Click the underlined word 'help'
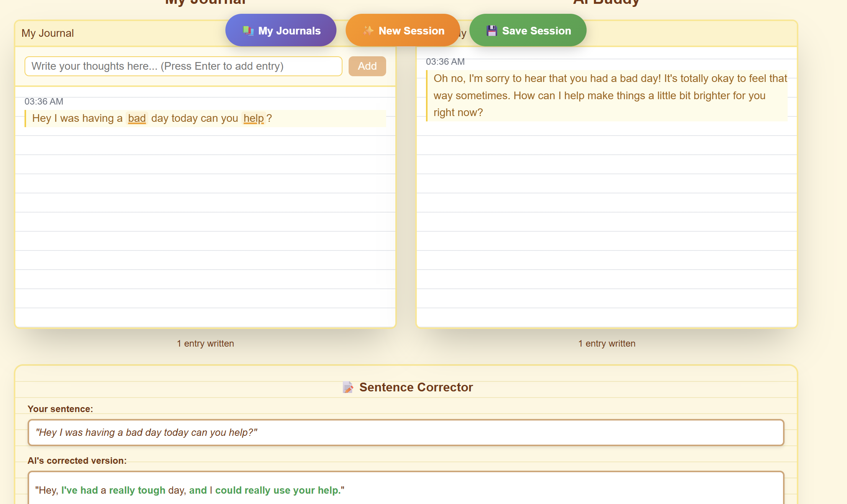The width and height of the screenshot is (847, 504). point(254,118)
